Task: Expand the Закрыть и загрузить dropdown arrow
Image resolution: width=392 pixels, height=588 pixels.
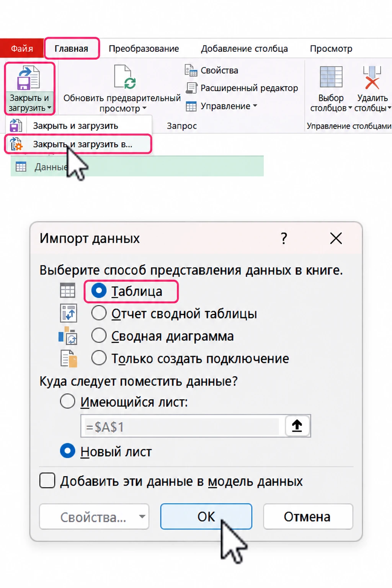Action: pyautogui.click(x=49, y=108)
